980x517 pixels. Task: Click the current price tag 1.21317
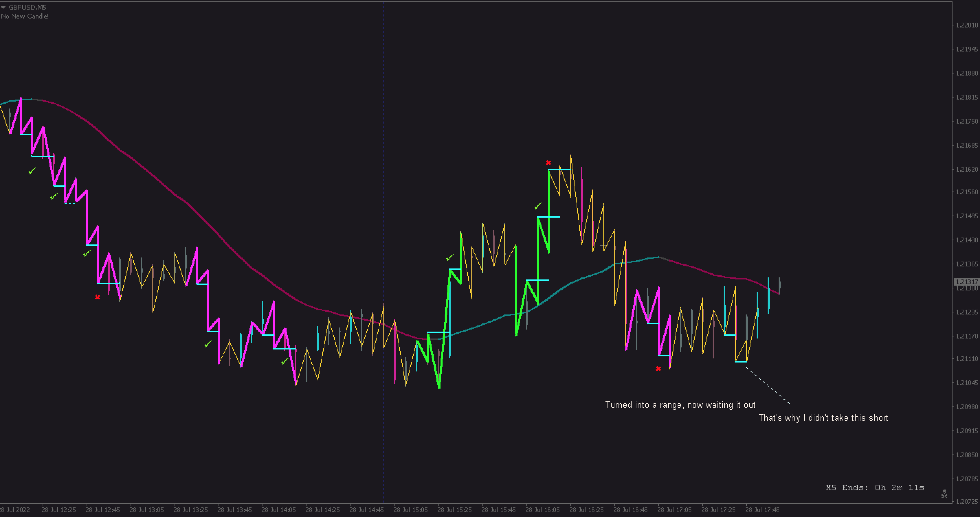(966, 282)
